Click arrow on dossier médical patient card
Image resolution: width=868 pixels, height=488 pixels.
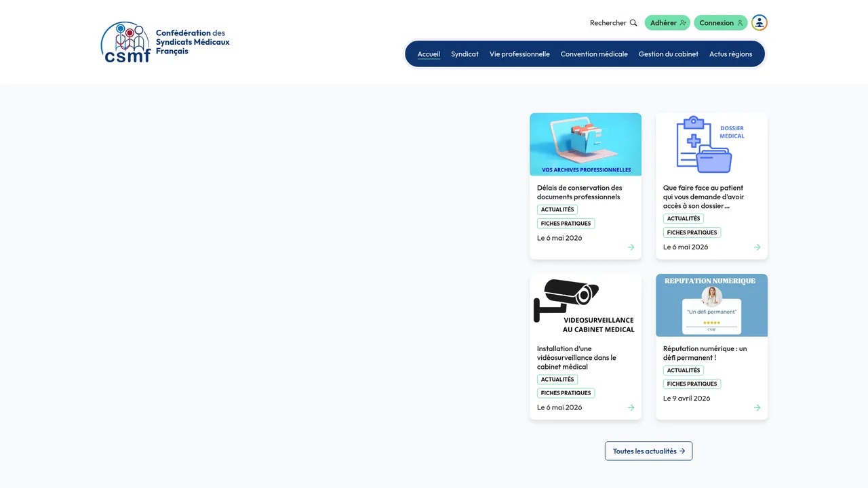[757, 247]
